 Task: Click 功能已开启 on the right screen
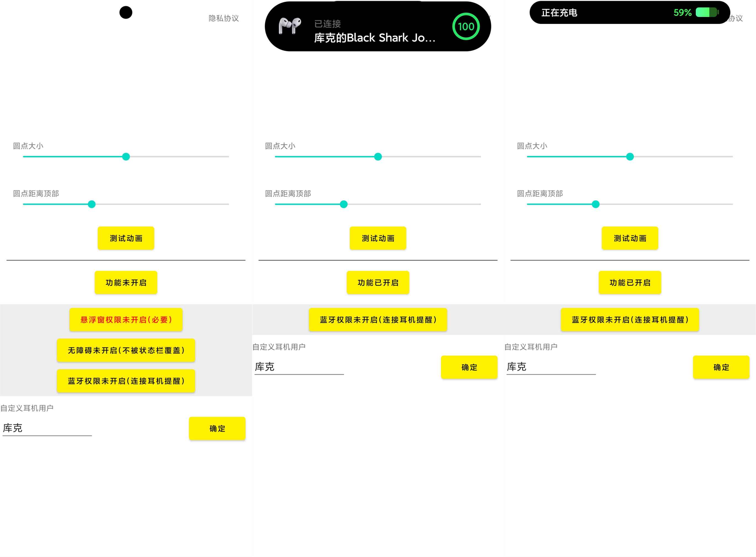629,283
